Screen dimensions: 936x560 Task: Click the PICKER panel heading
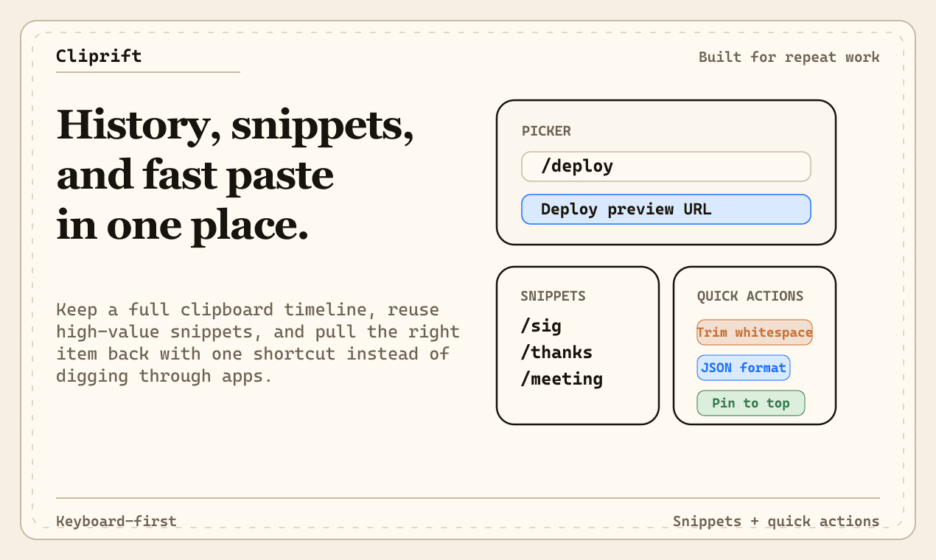546,131
